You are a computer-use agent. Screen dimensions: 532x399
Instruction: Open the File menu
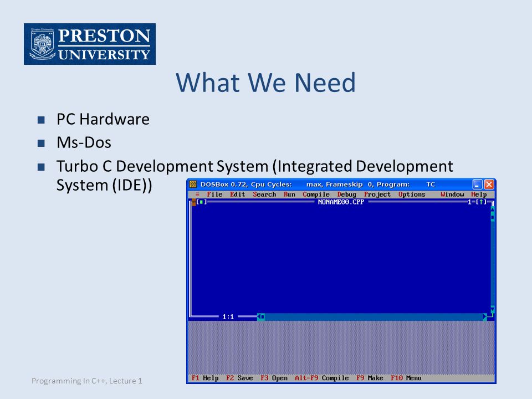click(214, 195)
